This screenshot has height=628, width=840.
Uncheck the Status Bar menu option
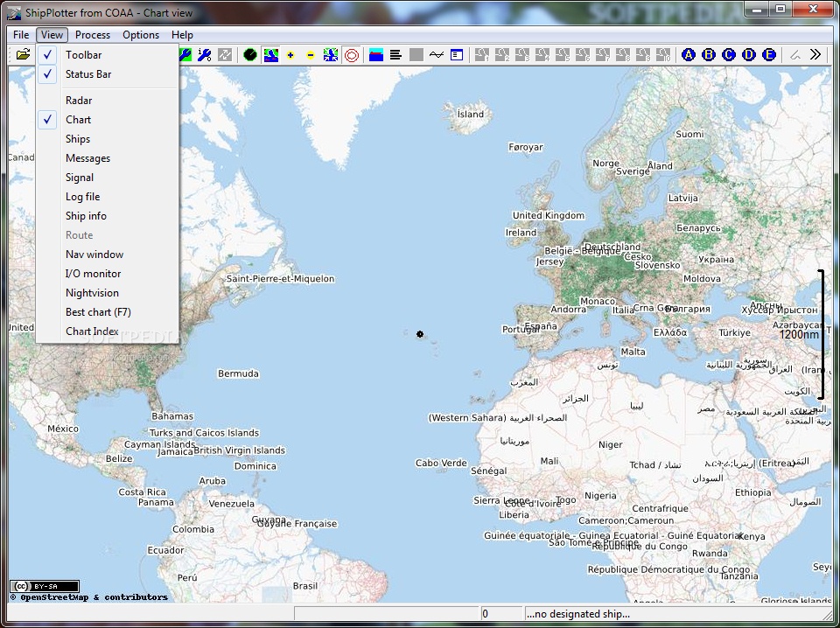pos(107,73)
